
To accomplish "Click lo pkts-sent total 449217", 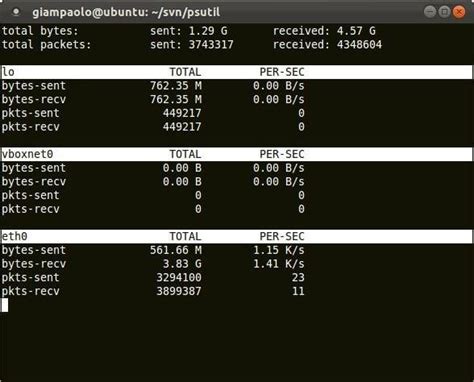I will tap(182, 113).
